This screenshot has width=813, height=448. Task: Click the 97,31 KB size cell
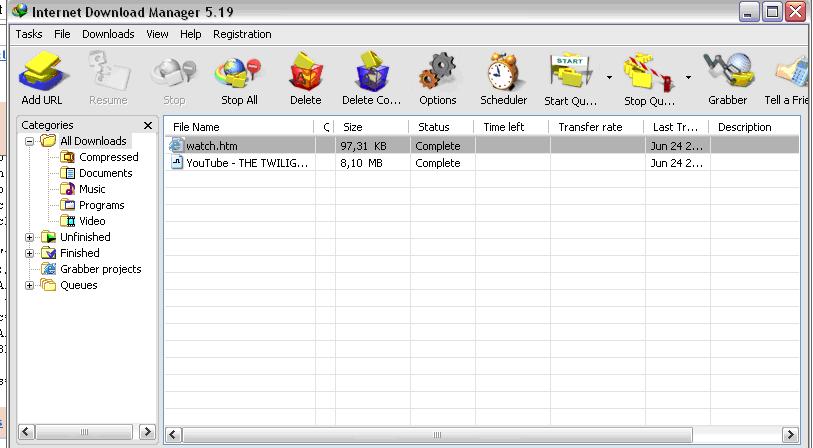(363, 146)
